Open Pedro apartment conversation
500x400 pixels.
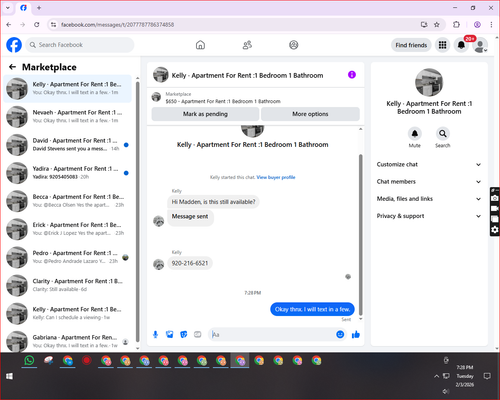pyautogui.click(x=68, y=257)
